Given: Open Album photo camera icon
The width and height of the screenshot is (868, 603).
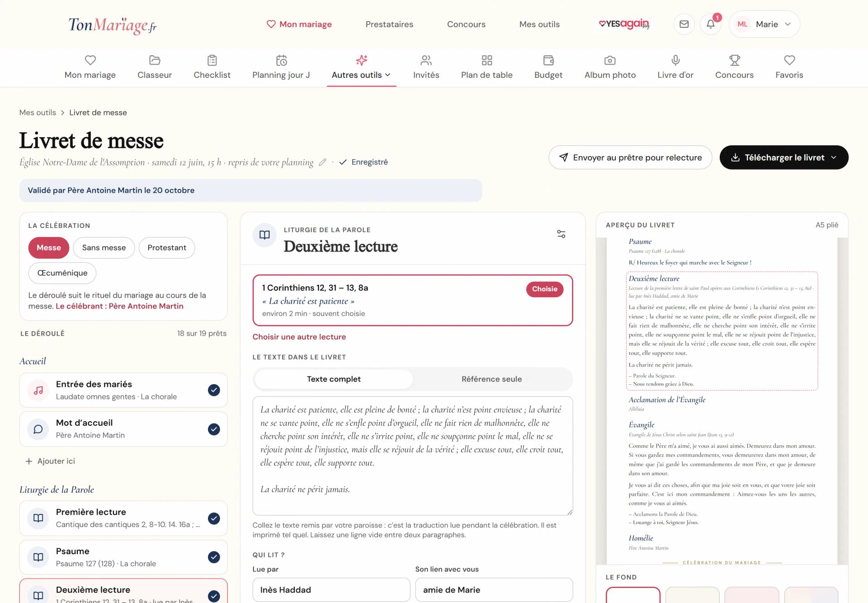Looking at the screenshot, I should tap(610, 60).
